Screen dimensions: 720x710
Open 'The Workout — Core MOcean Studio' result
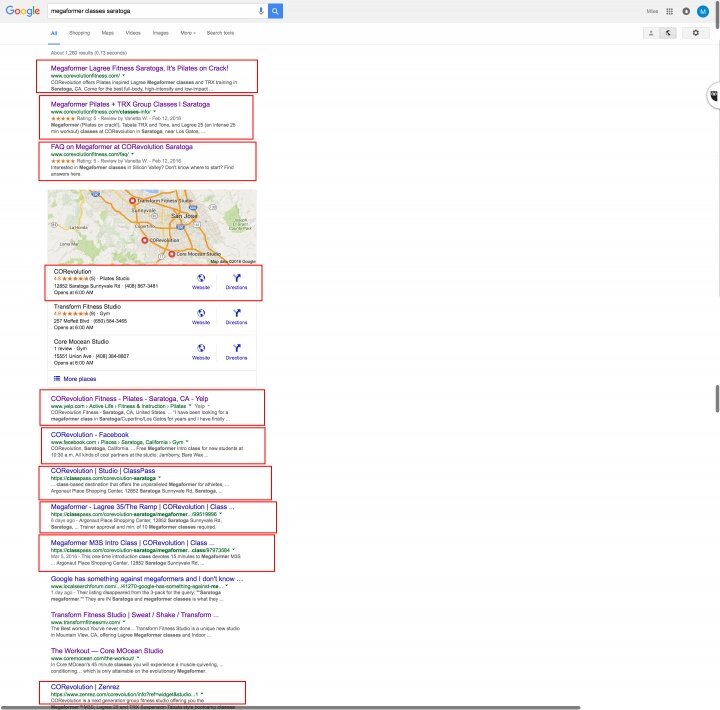click(x=107, y=651)
